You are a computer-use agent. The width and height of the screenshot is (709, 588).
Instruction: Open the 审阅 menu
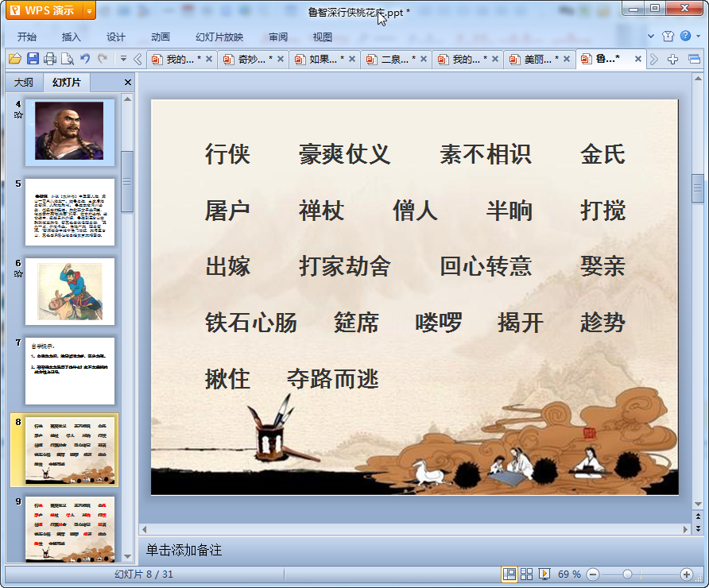tap(278, 37)
